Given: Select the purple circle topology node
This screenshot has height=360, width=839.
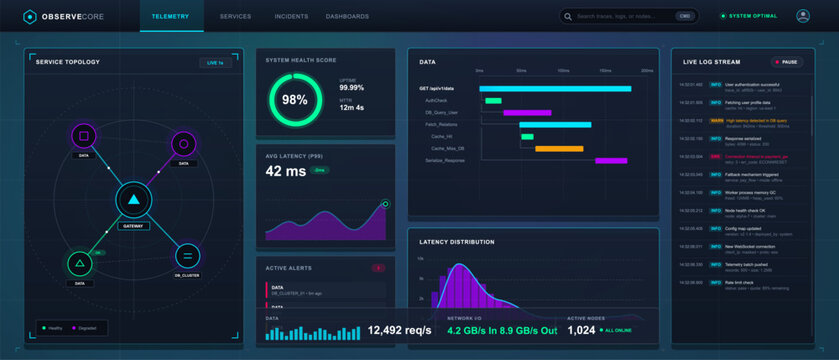Looking at the screenshot, I should tap(184, 144).
